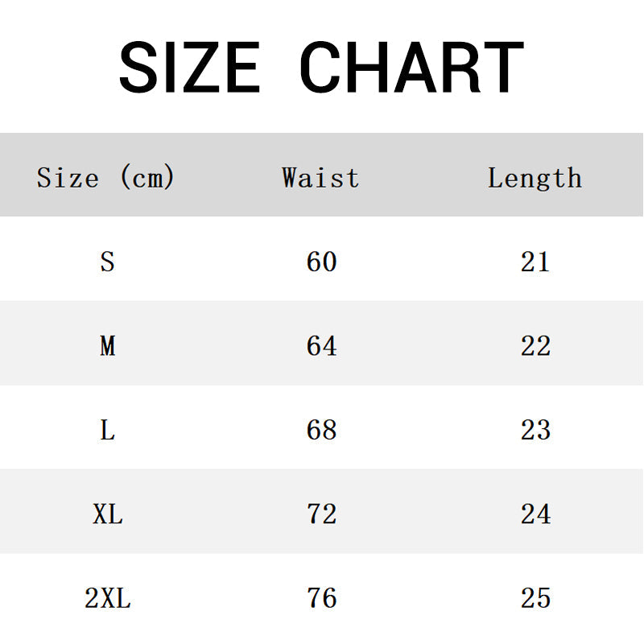Image resolution: width=644 pixels, height=644 pixels.
Task: Click the word SIZE in the title
Action: click(x=189, y=69)
